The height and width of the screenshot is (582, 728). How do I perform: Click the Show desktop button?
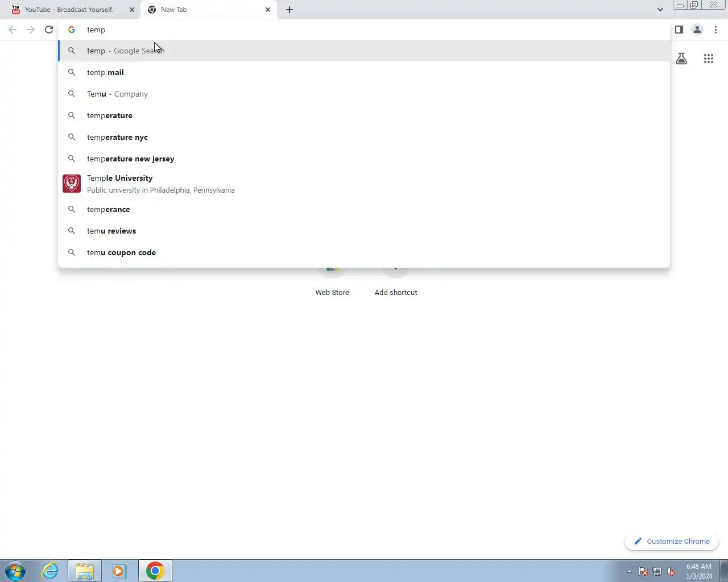723,571
